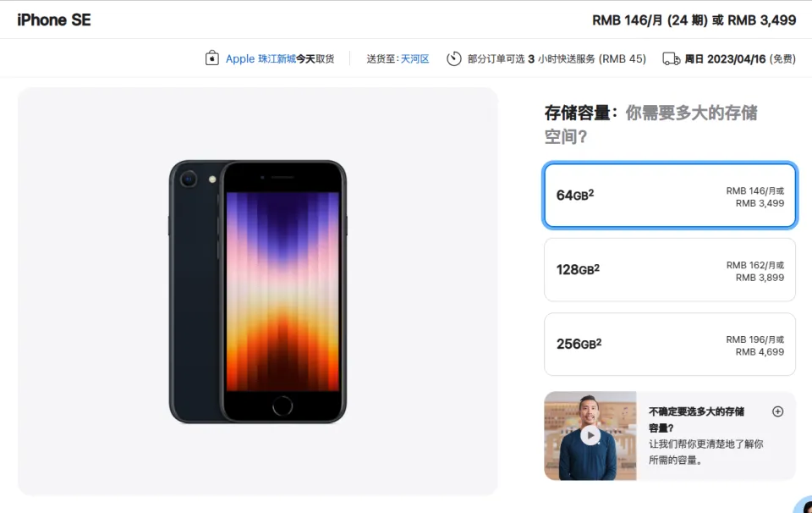This screenshot has height=513, width=812.
Task: Expand storage capacity help with plus icon
Action: tap(777, 411)
